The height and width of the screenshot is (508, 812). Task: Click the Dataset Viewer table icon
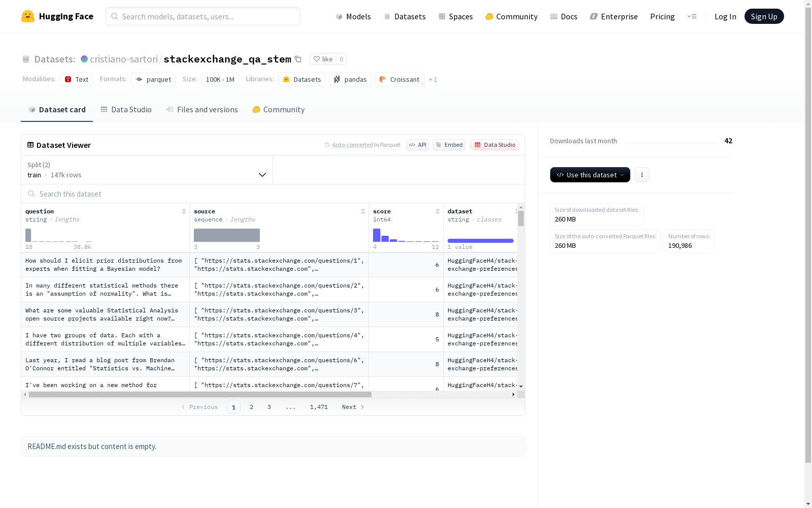(30, 145)
